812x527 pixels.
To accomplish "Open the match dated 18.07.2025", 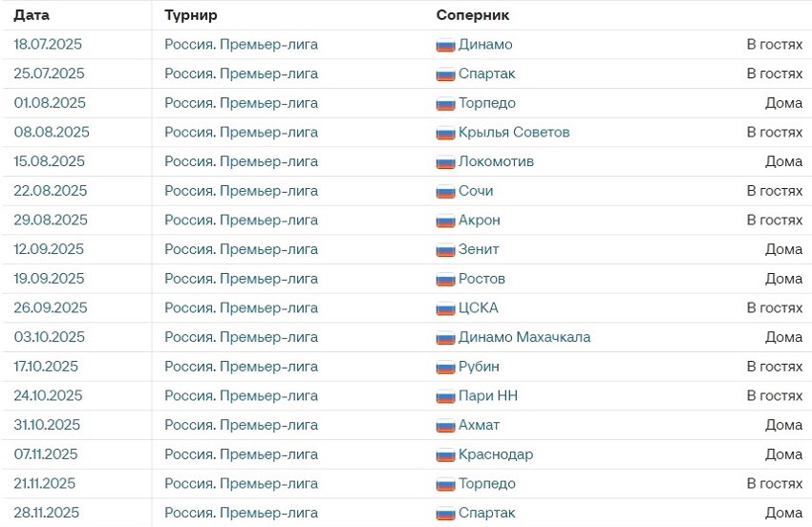I will click(x=48, y=45).
